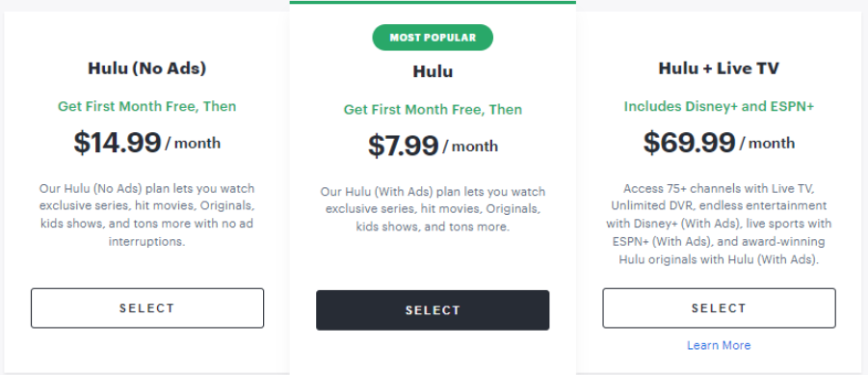The image size is (868, 375).
Task: Click the green bar atop the popular card
Action: [433, 2]
